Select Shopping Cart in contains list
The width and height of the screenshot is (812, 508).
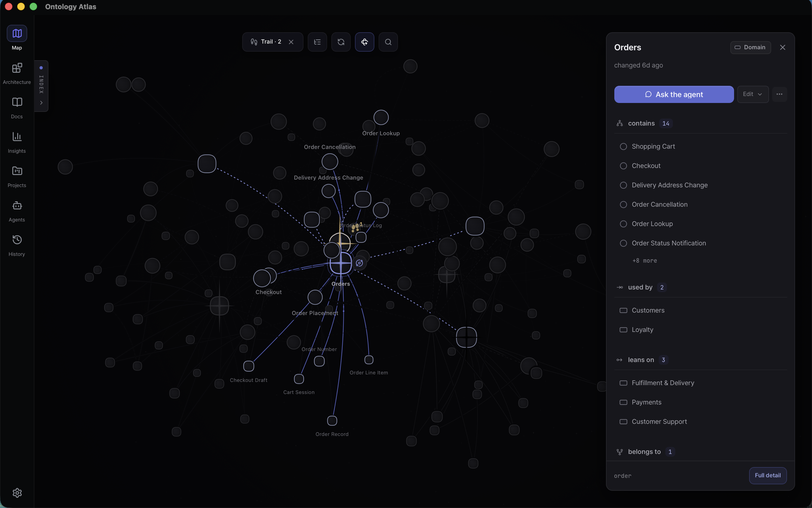tap(700, 146)
